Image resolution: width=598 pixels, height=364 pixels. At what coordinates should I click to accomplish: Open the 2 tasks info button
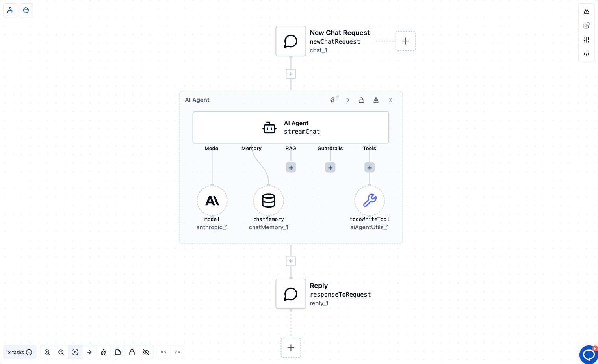click(20, 352)
